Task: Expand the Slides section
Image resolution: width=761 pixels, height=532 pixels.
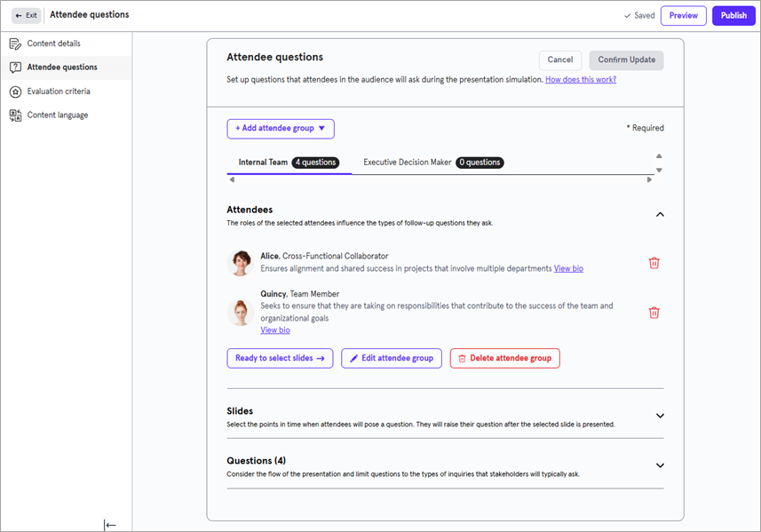Action: [660, 416]
